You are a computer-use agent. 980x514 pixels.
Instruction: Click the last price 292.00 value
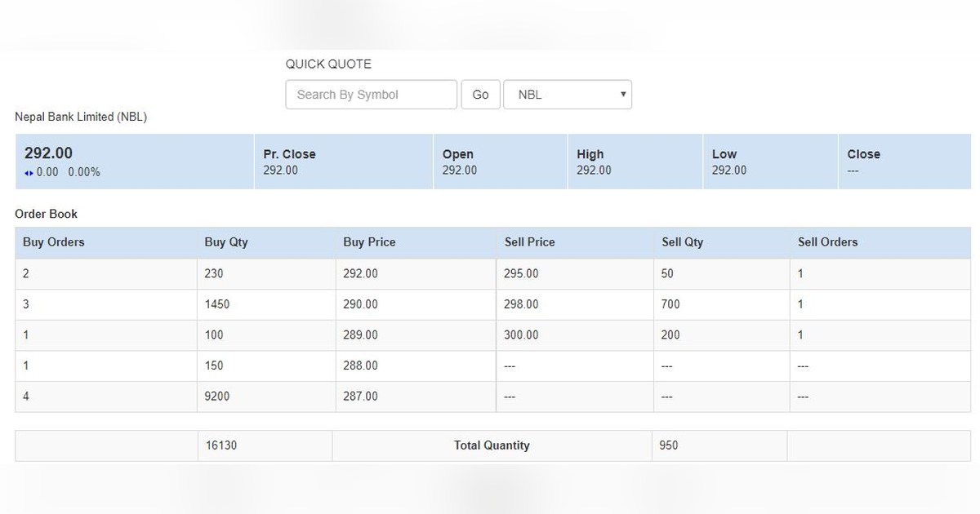(48, 153)
